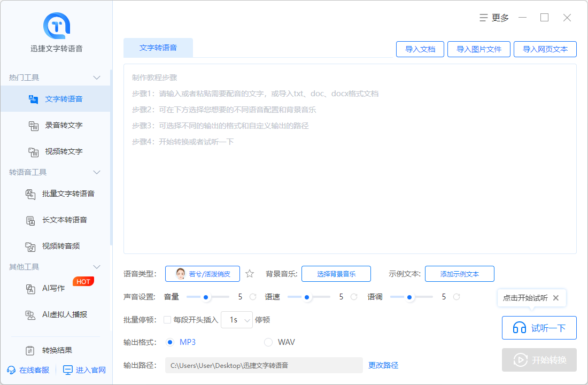Click the 导入文档 button

420,49
